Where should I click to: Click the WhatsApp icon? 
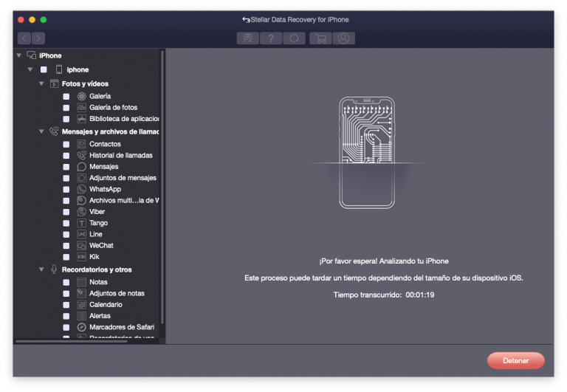[82, 189]
